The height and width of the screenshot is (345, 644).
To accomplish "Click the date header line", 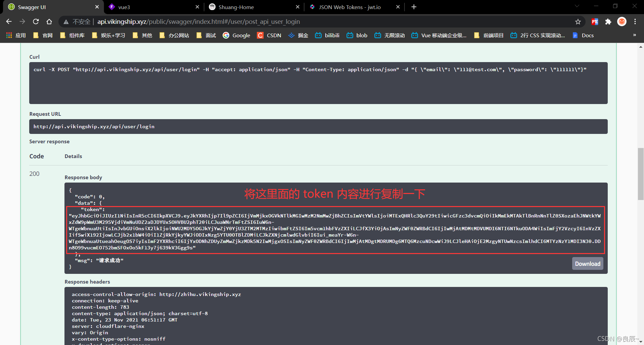I will click(x=125, y=320).
